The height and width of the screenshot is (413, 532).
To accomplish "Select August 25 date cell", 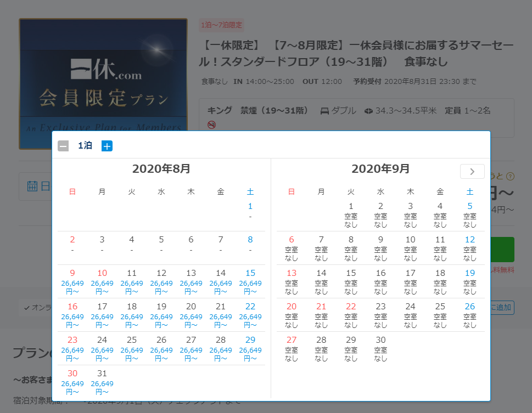I will [132, 349].
